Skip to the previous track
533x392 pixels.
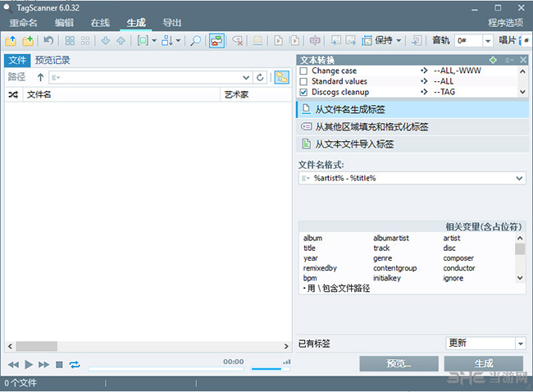pos(13,365)
